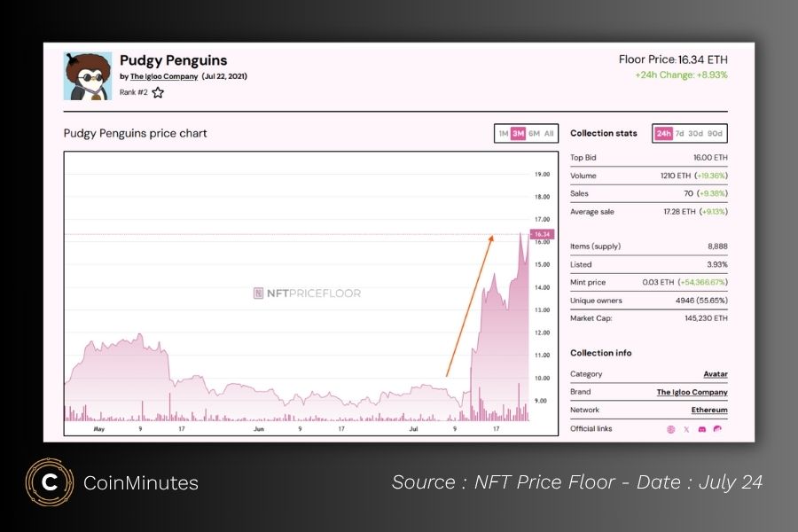Open the Discord official link icon

pyautogui.click(x=702, y=429)
